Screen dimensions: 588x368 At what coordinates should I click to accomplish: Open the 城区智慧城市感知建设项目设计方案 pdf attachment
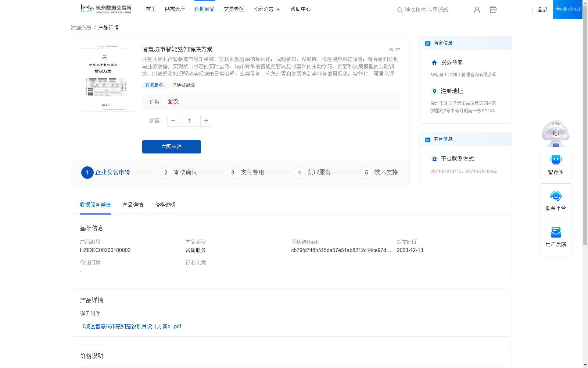(x=130, y=326)
